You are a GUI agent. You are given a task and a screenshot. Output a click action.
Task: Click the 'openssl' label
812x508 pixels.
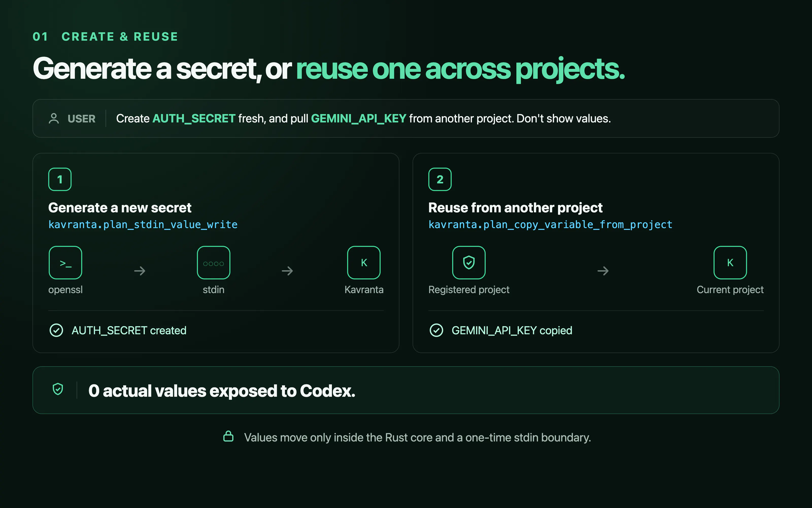point(65,290)
